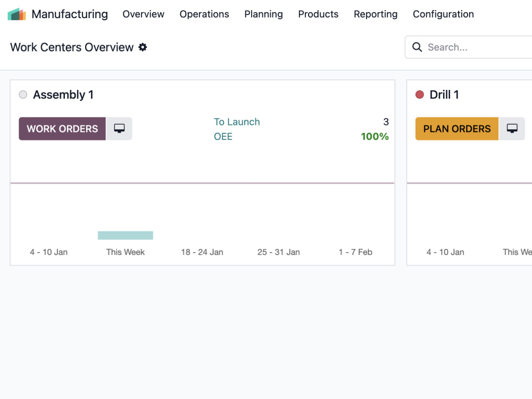The height and width of the screenshot is (399, 532).
Task: Open the OEE link for Assembly 1
Action: click(x=223, y=136)
